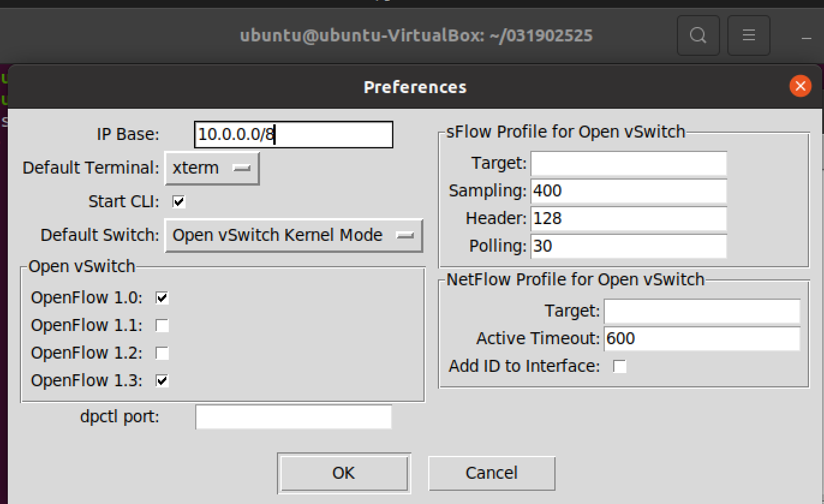Image resolution: width=824 pixels, height=504 pixels.
Task: Click the Cancel button
Action: click(491, 473)
